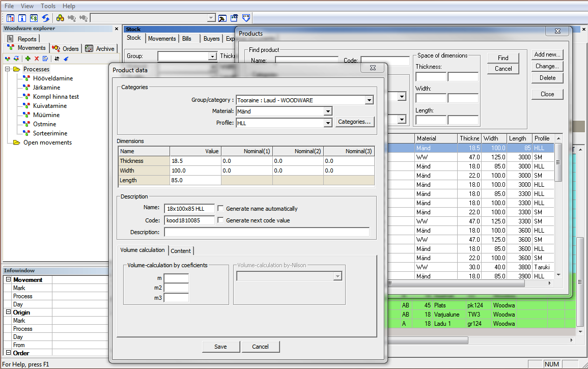The height and width of the screenshot is (369, 588).
Task: Open the Tools menu
Action: (x=48, y=6)
